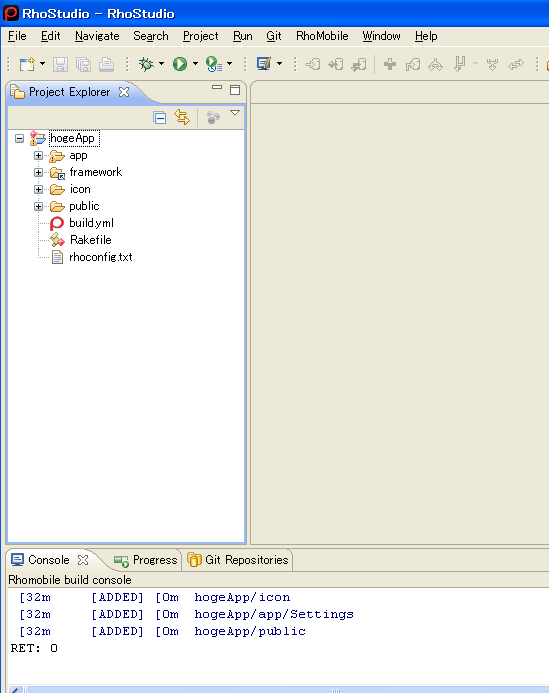
Task: Open the Project Explorer view menu triangle
Action: 235,113
